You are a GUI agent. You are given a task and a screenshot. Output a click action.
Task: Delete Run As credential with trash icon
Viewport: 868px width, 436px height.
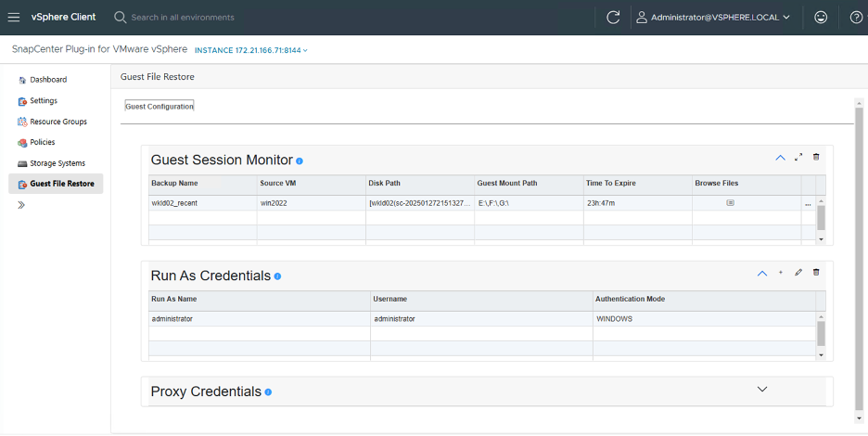(816, 273)
